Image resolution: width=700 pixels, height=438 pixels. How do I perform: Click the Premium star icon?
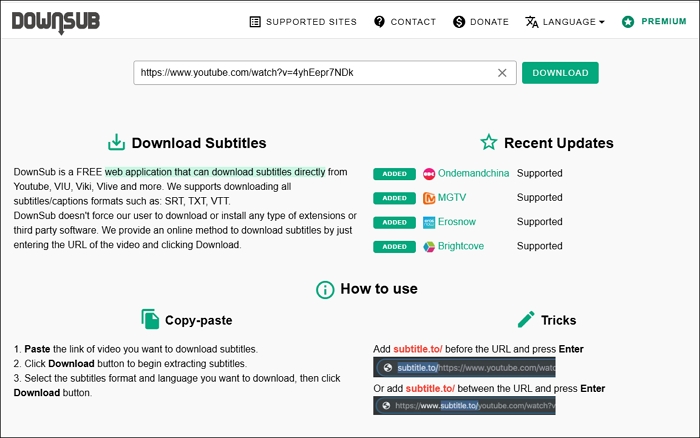coord(628,21)
